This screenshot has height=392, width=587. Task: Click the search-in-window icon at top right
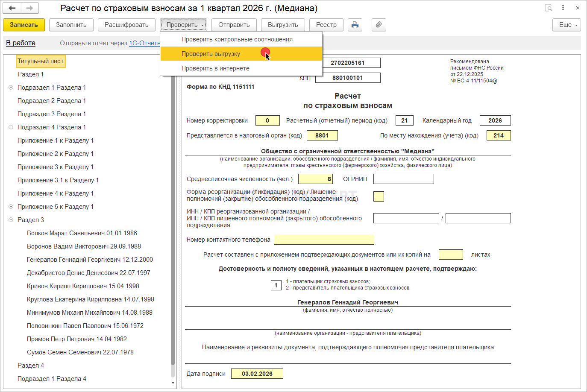click(549, 8)
